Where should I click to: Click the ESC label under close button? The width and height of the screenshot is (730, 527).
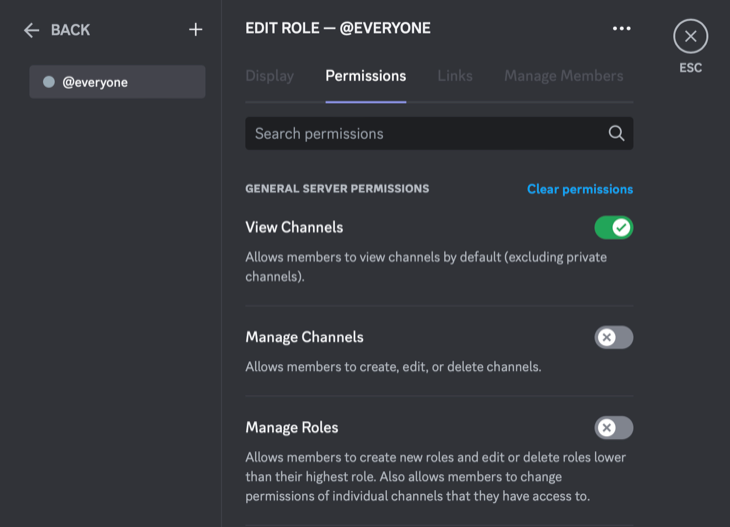point(690,68)
